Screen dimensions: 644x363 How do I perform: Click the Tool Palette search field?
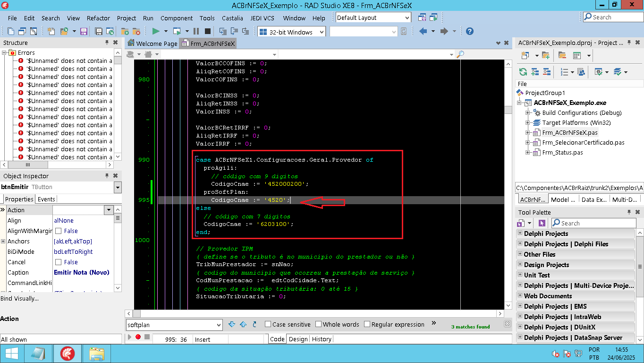[x=593, y=223]
